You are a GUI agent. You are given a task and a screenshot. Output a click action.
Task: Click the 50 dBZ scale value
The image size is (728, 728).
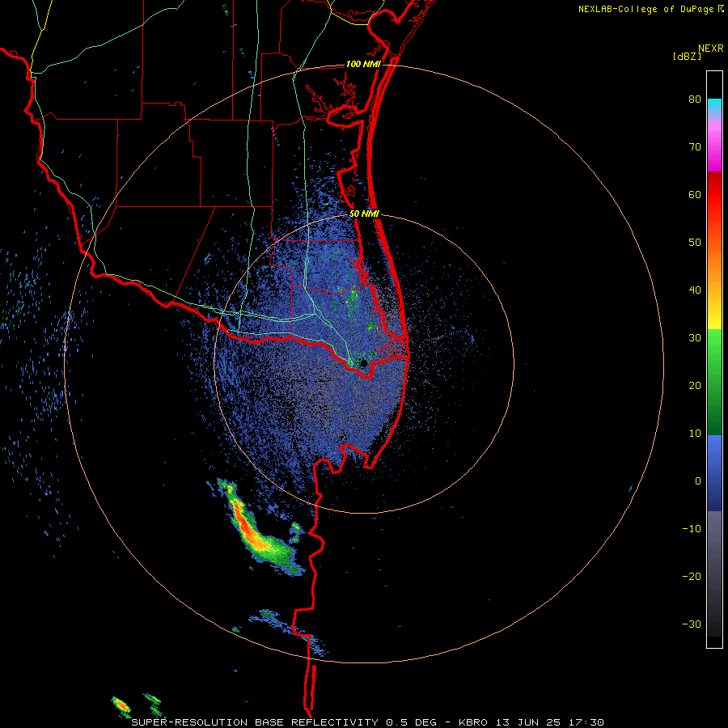coord(695,243)
